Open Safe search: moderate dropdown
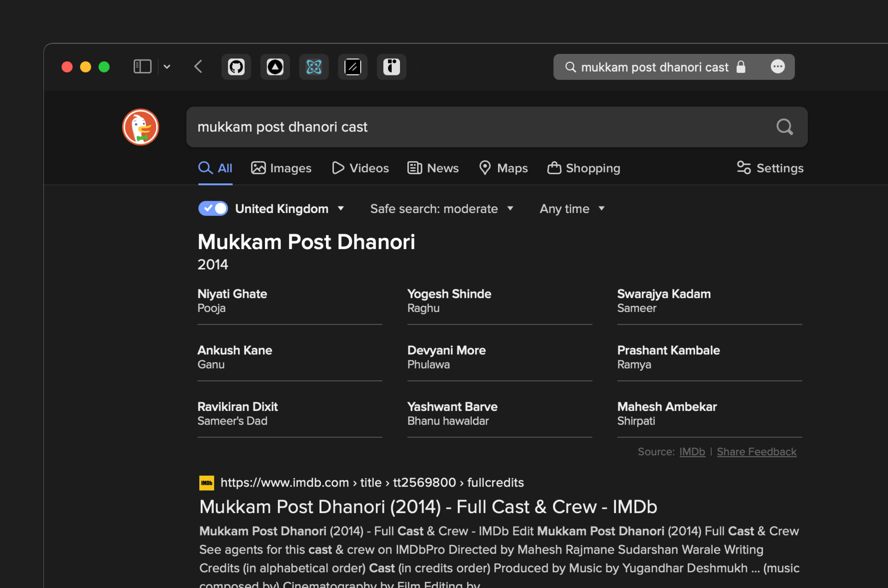This screenshot has width=888, height=588. point(442,209)
